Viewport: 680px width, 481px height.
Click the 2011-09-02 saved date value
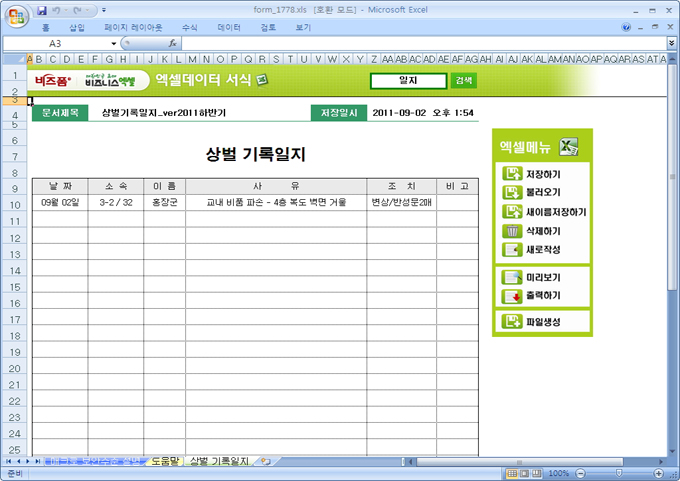(x=423, y=113)
